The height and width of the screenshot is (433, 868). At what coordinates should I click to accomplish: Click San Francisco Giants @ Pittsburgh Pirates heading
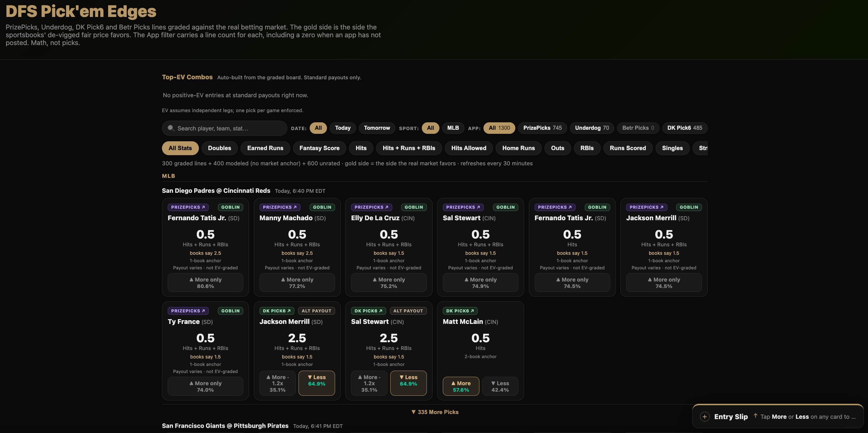tap(225, 426)
